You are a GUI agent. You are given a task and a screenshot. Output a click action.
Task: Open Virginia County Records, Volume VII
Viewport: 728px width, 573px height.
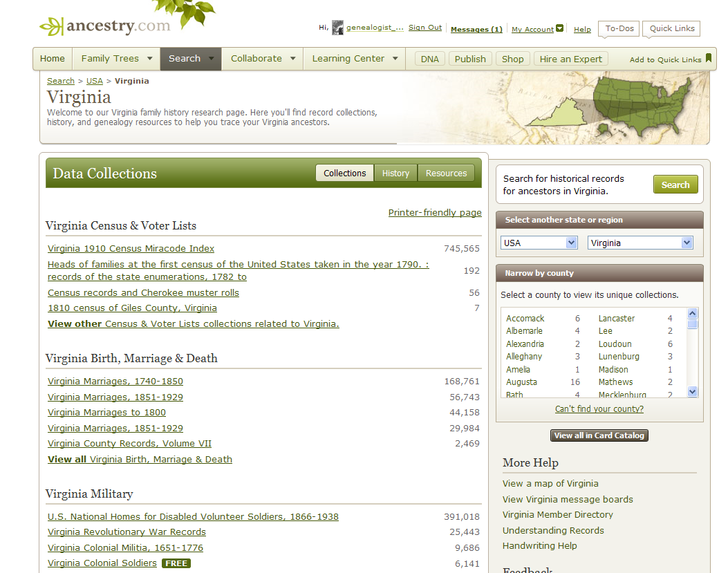point(129,444)
